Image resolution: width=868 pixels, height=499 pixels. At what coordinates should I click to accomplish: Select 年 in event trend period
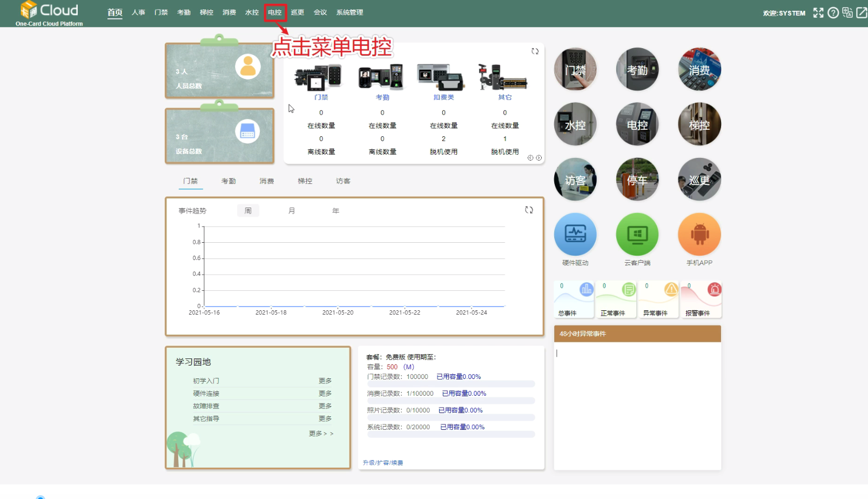coord(335,211)
